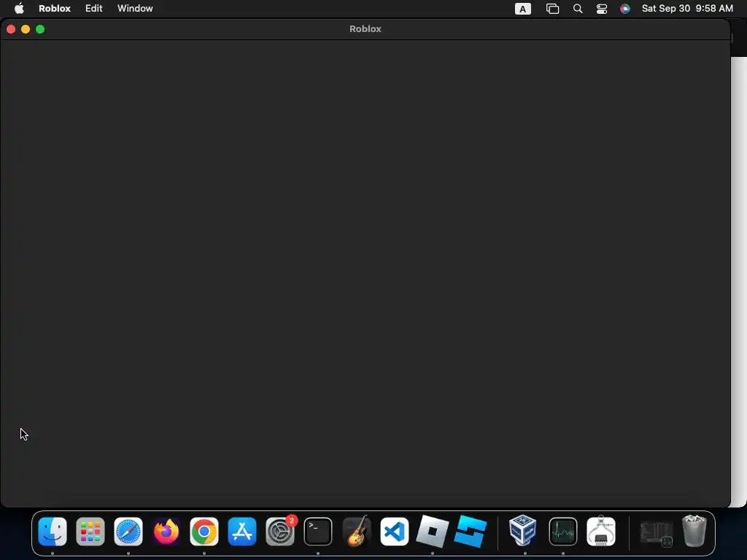Open Launchpad from the Dock
This screenshot has width=747, height=560.
(x=90, y=532)
